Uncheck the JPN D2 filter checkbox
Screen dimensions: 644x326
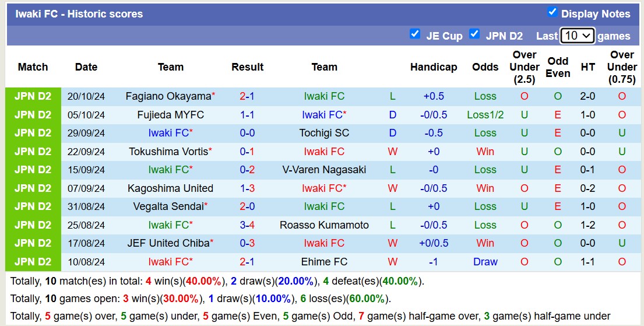coord(474,34)
